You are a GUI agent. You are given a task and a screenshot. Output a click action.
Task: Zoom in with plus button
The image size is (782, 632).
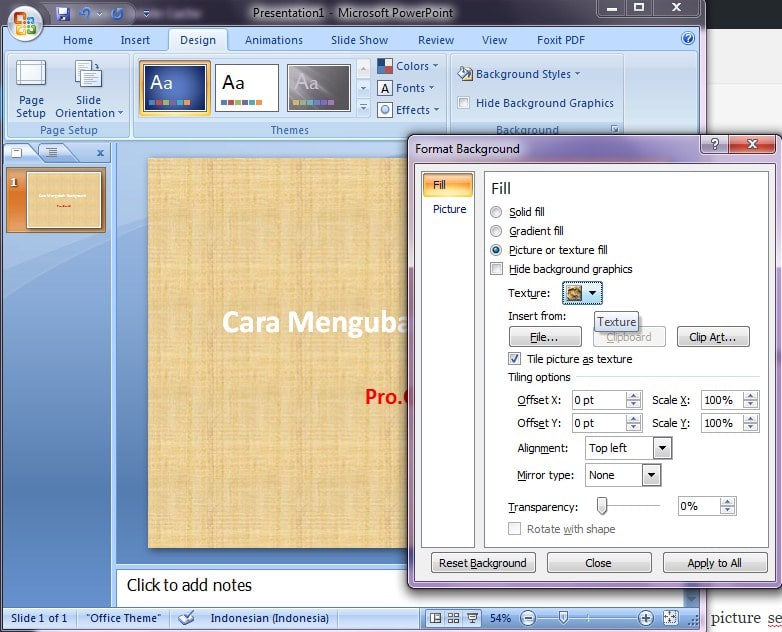point(645,619)
